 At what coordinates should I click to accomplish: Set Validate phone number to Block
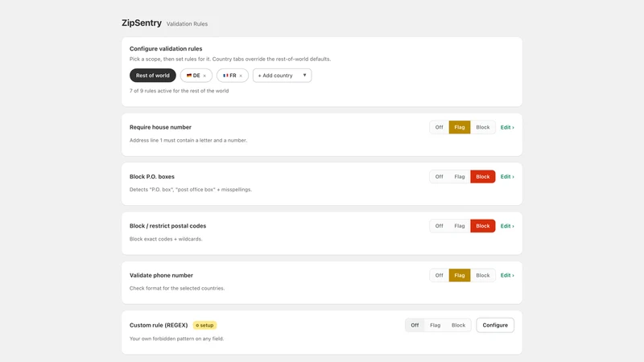coord(482,275)
